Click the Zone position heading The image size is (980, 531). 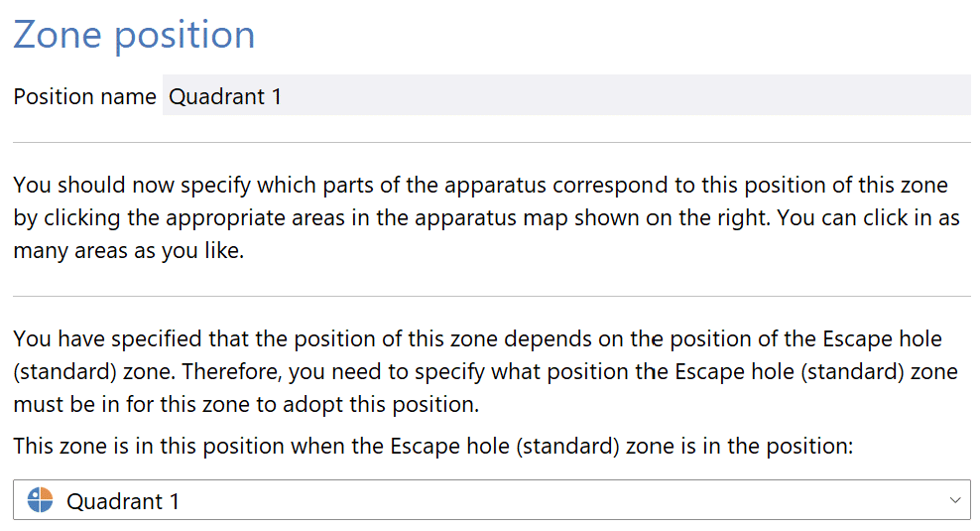[134, 35]
